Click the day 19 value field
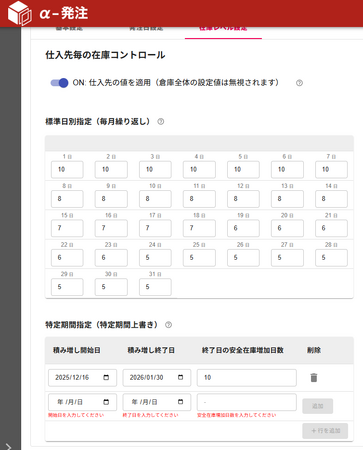Image resolution: width=364 pixels, height=450 pixels. point(243,228)
